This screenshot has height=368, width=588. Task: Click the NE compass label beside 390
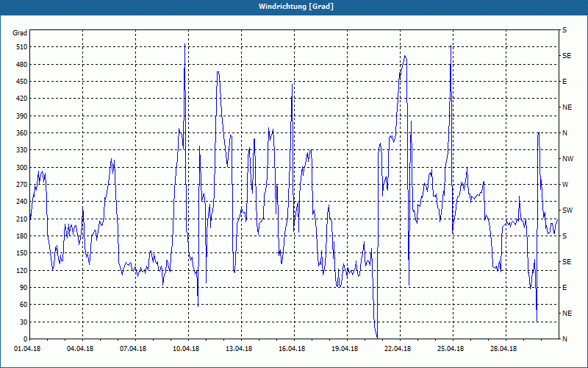(567, 107)
